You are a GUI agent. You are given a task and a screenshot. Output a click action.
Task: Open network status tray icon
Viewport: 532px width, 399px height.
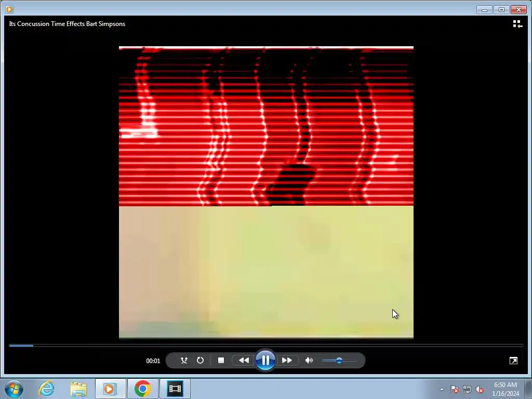tap(467, 389)
